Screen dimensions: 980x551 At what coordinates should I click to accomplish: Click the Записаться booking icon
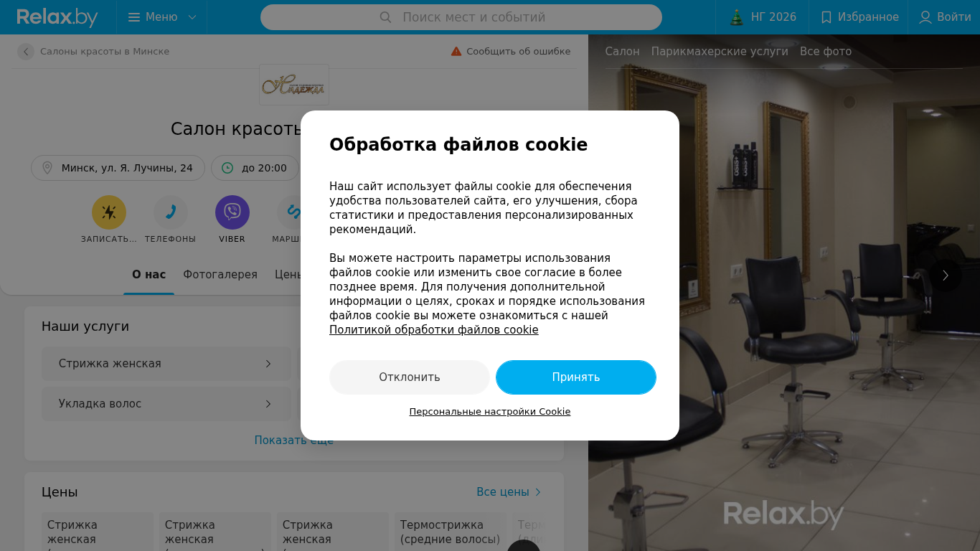coord(109,212)
